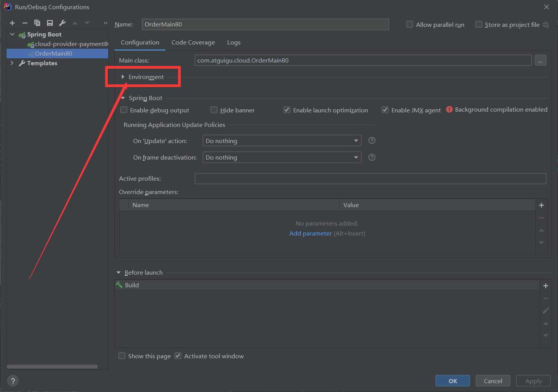Uncheck Enable launch optimization

click(287, 110)
